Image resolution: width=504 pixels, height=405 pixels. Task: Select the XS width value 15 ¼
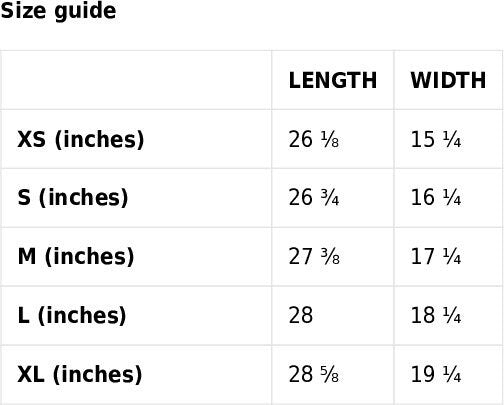[x=436, y=139]
